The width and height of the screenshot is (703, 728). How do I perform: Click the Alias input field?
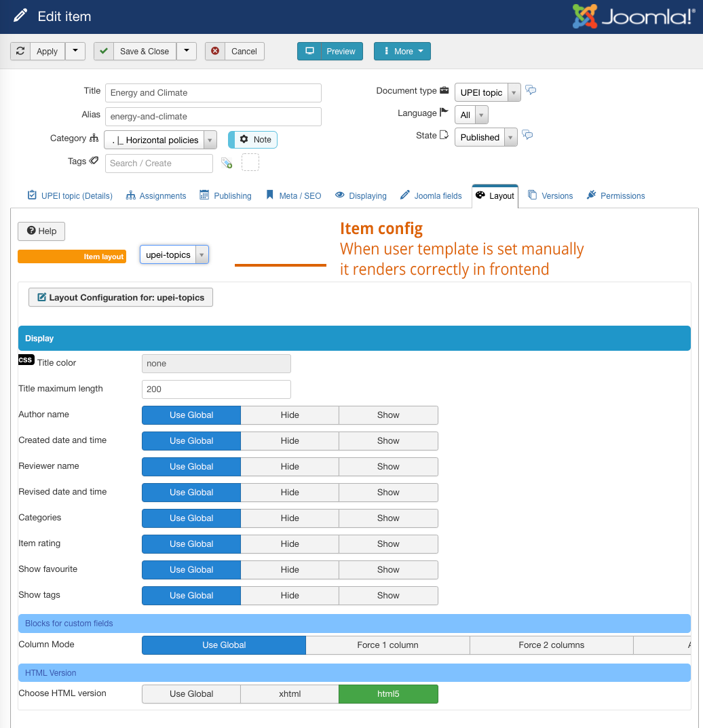213,117
